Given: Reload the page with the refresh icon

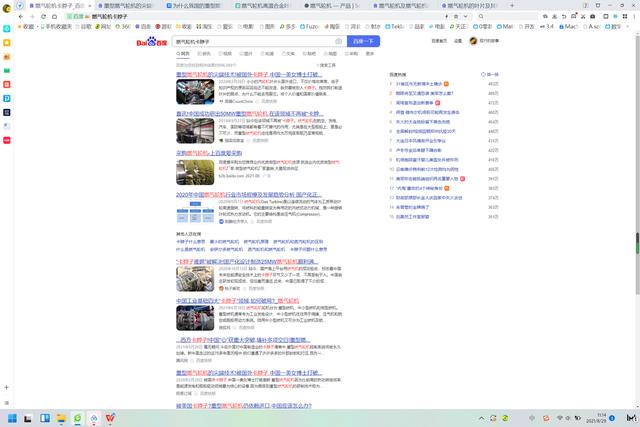Looking at the screenshot, I should 43,16.
